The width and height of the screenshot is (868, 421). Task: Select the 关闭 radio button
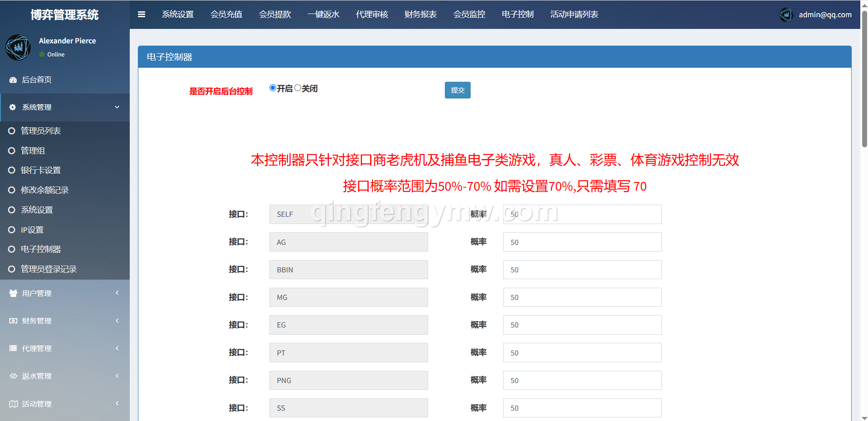click(x=297, y=88)
